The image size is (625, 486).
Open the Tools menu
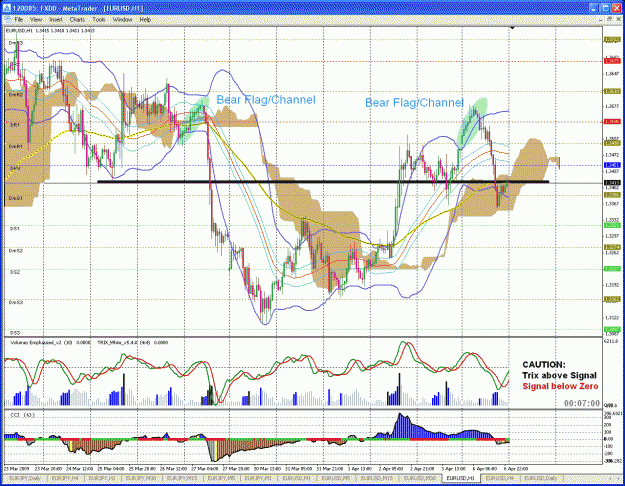pos(99,19)
